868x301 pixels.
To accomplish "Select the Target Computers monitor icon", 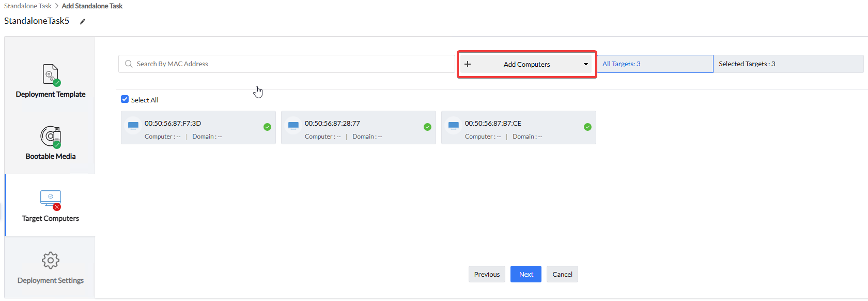I will [51, 199].
